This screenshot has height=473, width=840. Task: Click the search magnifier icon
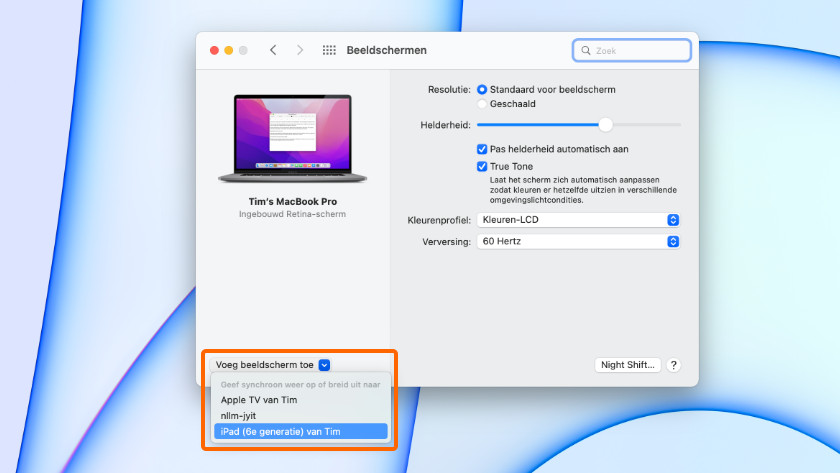tap(586, 50)
